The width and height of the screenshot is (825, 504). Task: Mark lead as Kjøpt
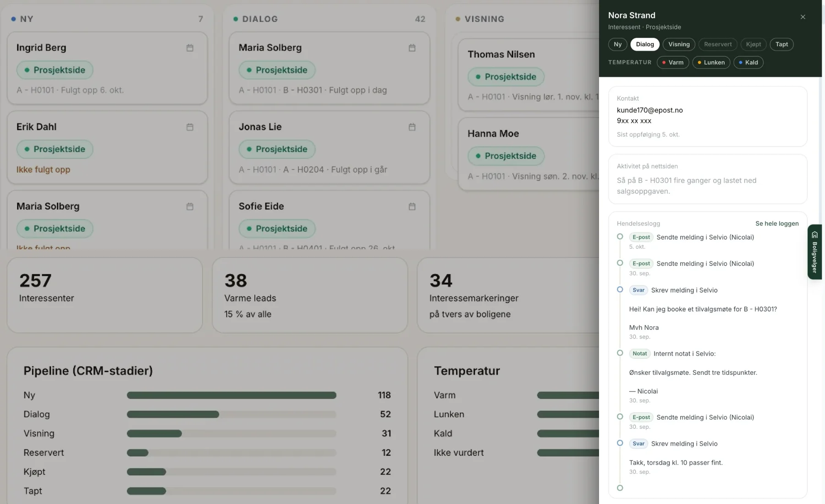pyautogui.click(x=753, y=44)
